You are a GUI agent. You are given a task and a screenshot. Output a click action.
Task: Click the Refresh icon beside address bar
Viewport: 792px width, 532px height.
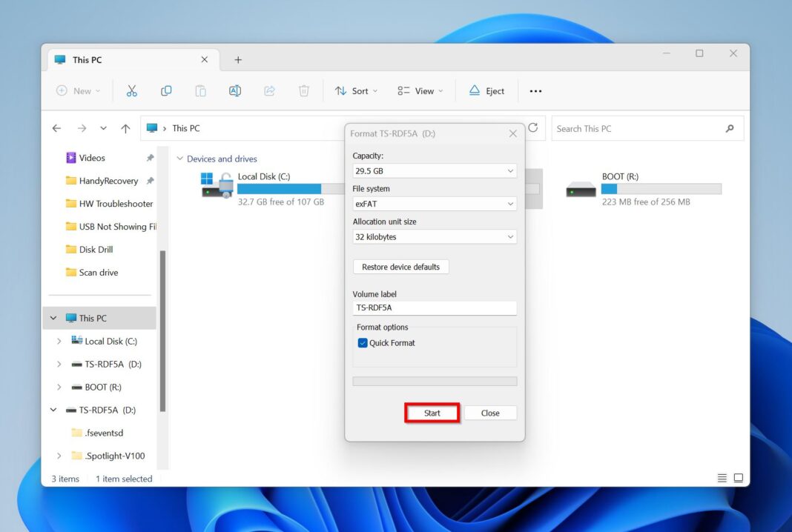[532, 128]
